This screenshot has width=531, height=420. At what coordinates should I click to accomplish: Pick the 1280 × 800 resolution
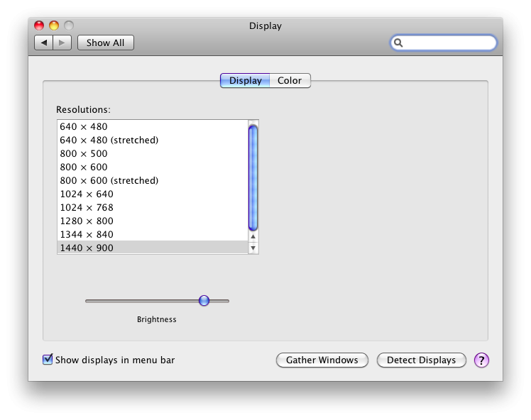tap(87, 221)
